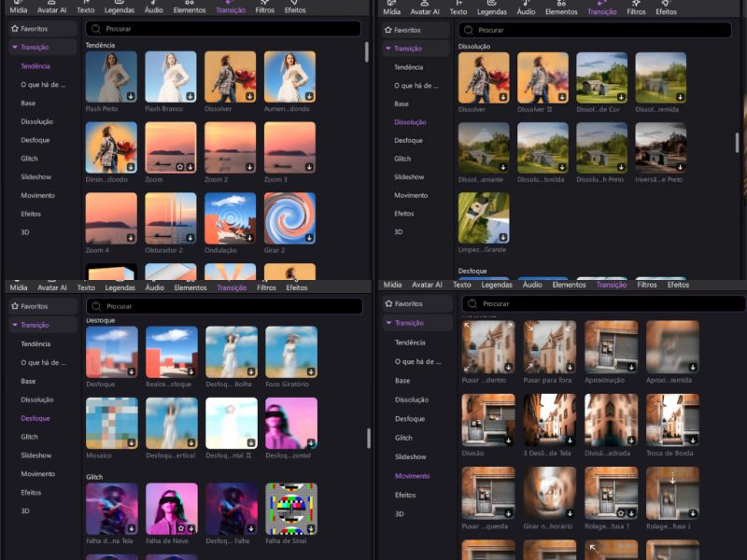Collapse Transição list in bottom-left panel
Screen dimensions: 747x560
point(15,325)
